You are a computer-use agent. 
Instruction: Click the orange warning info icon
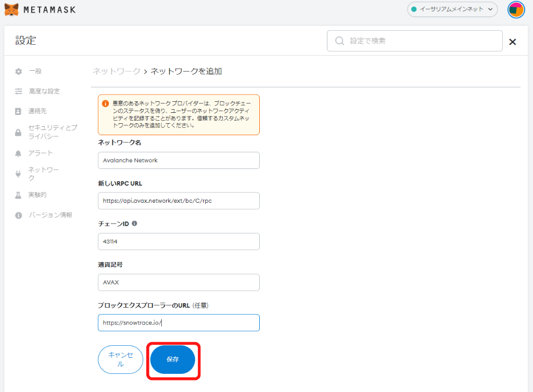[105, 103]
